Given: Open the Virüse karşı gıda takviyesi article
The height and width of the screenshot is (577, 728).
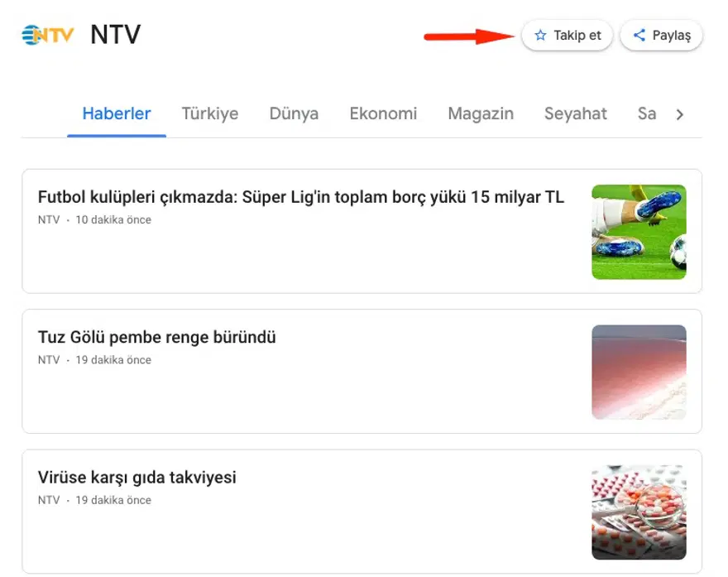Looking at the screenshot, I should pyautogui.click(x=137, y=478).
